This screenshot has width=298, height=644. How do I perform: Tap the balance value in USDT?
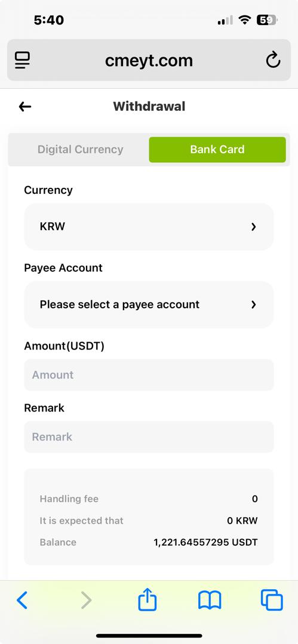coord(206,542)
